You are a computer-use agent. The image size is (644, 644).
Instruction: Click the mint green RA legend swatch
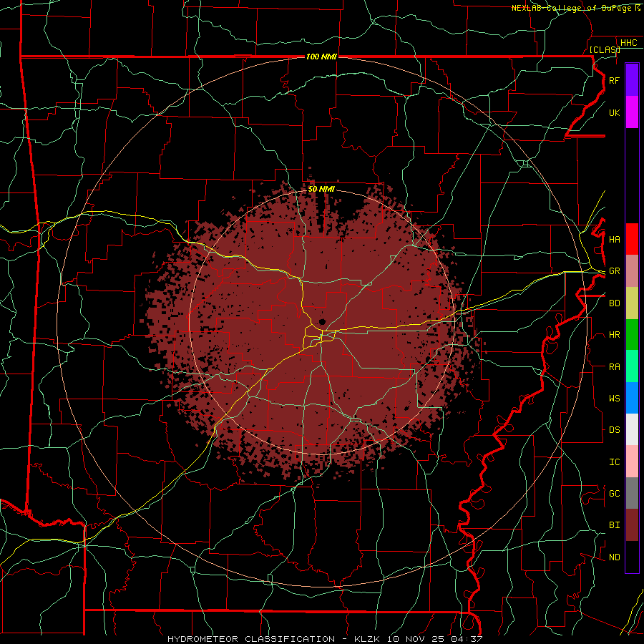pos(632,366)
